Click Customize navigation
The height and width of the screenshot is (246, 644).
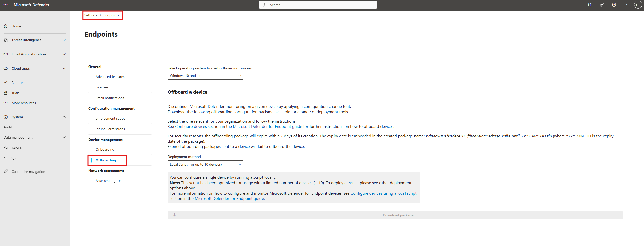coord(28,172)
